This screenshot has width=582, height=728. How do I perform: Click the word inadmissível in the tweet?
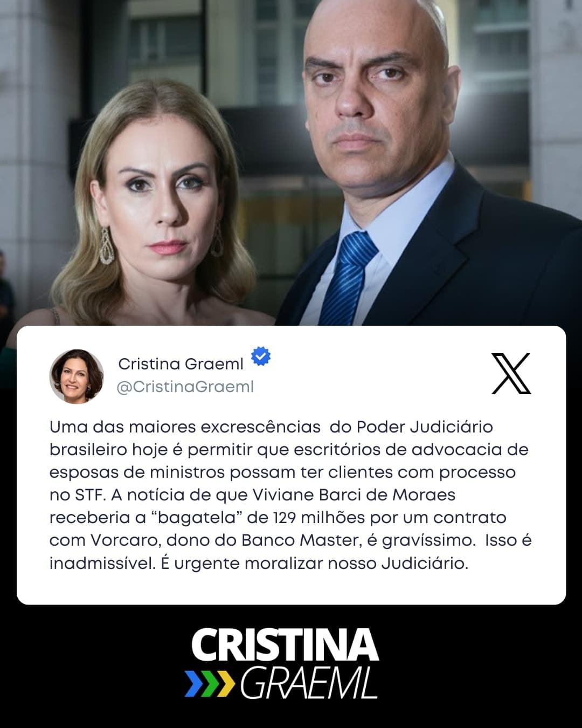(x=102, y=563)
